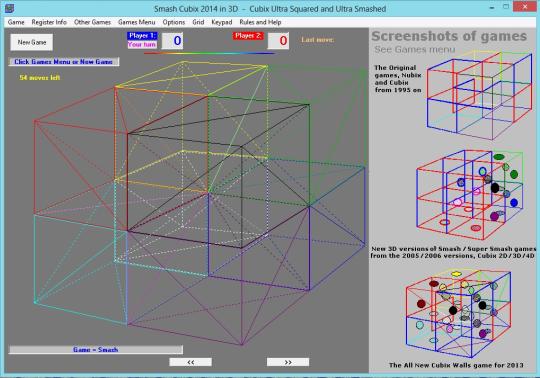Click the 'Click Games Menu or New Game' banner
Image resolution: width=540 pixels, height=378 pixels.
(64, 62)
